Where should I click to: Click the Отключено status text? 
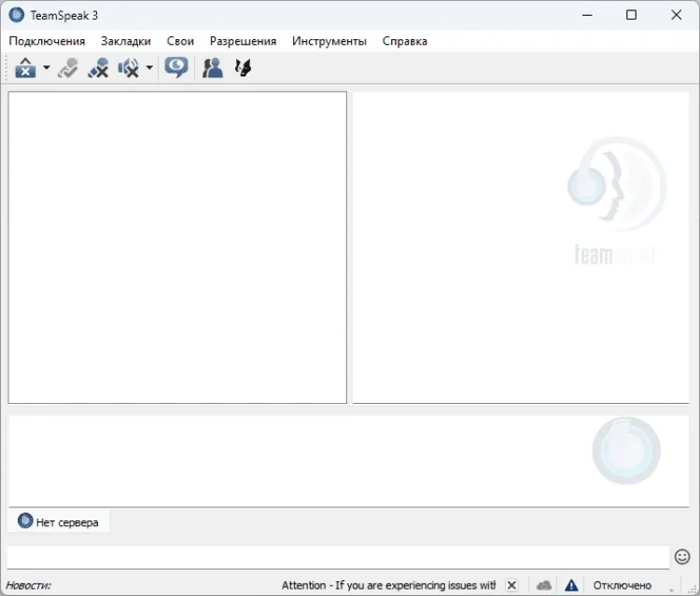pos(622,585)
